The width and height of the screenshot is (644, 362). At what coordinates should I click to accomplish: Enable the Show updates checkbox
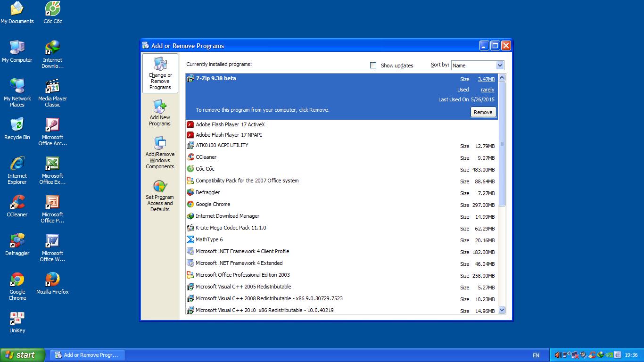(373, 66)
